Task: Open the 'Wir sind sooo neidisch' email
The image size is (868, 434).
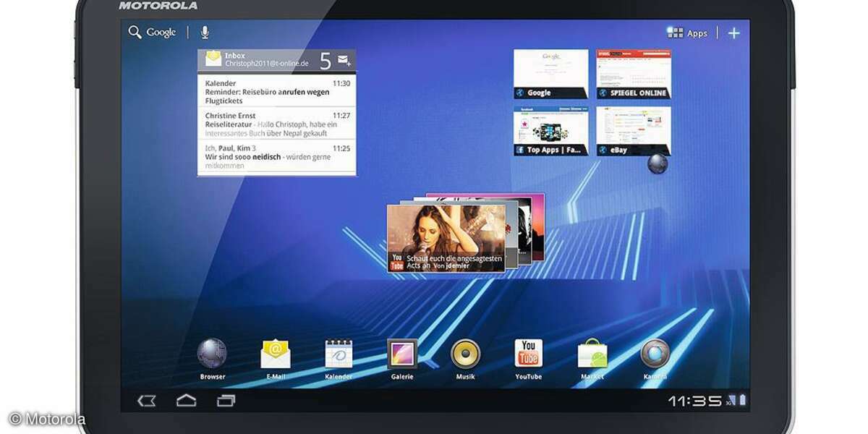Action: point(277,157)
